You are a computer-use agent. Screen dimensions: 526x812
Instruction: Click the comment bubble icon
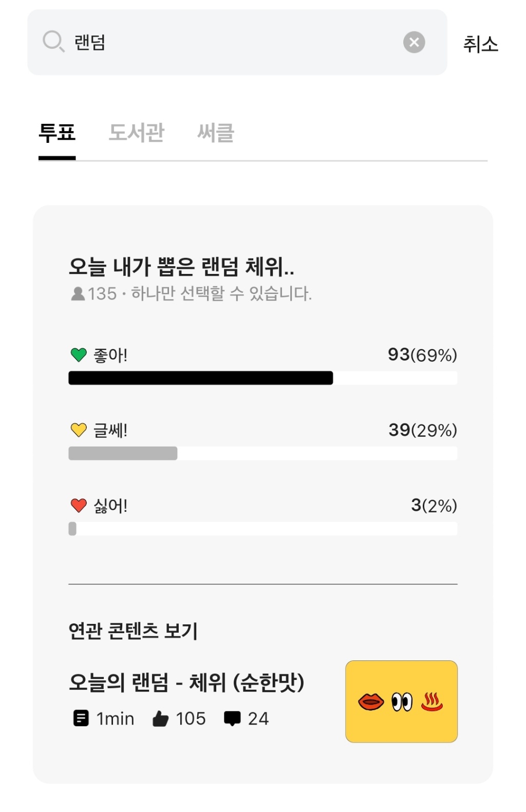tap(232, 718)
